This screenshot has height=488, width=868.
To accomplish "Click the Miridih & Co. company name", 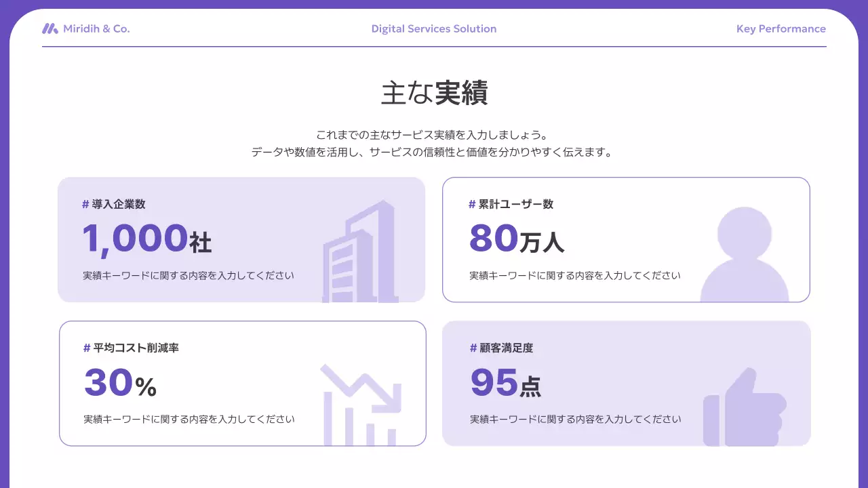I will 97,28.
